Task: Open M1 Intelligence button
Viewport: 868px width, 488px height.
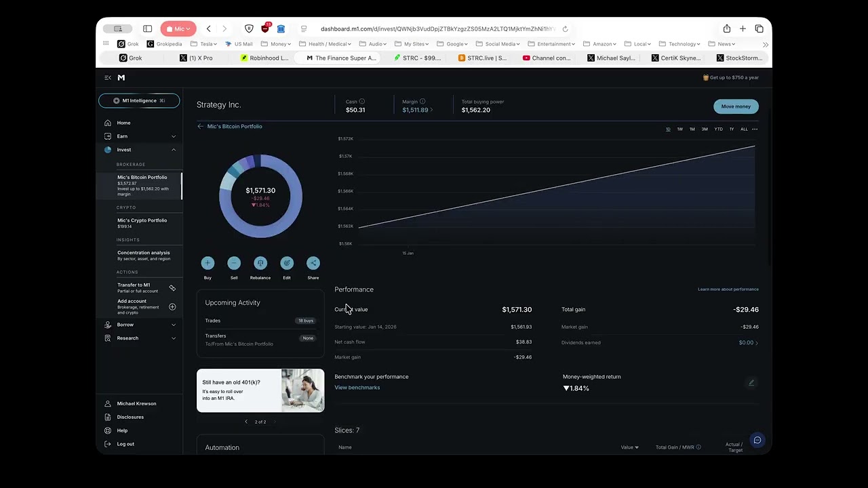Action: 139,100
